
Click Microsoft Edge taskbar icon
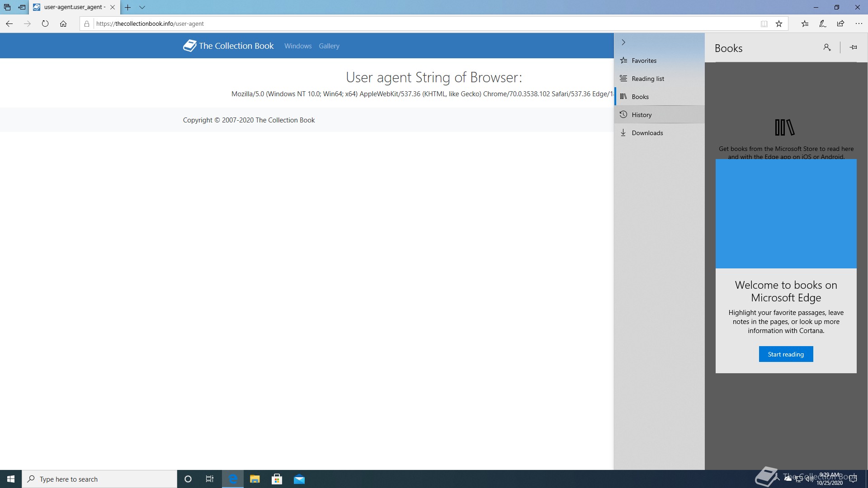tap(233, 479)
